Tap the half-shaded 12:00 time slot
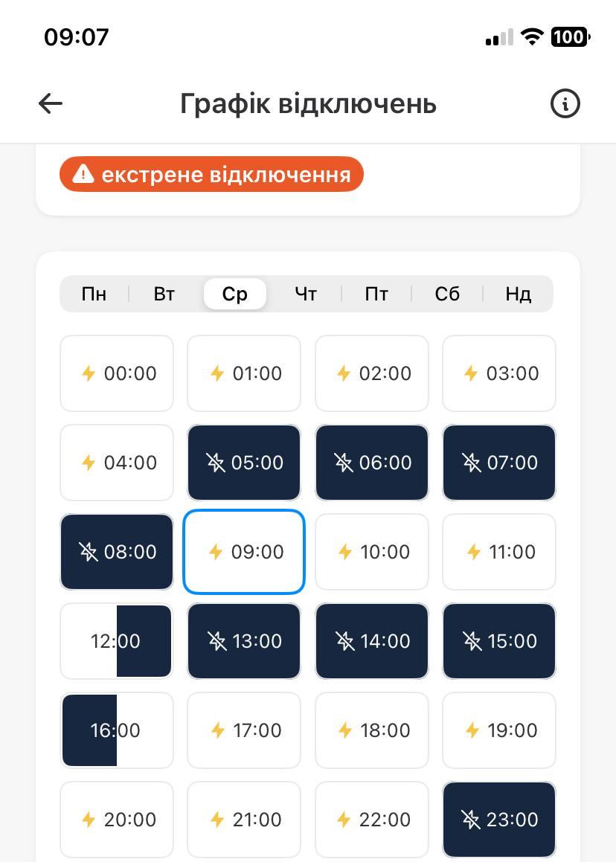 [116, 641]
